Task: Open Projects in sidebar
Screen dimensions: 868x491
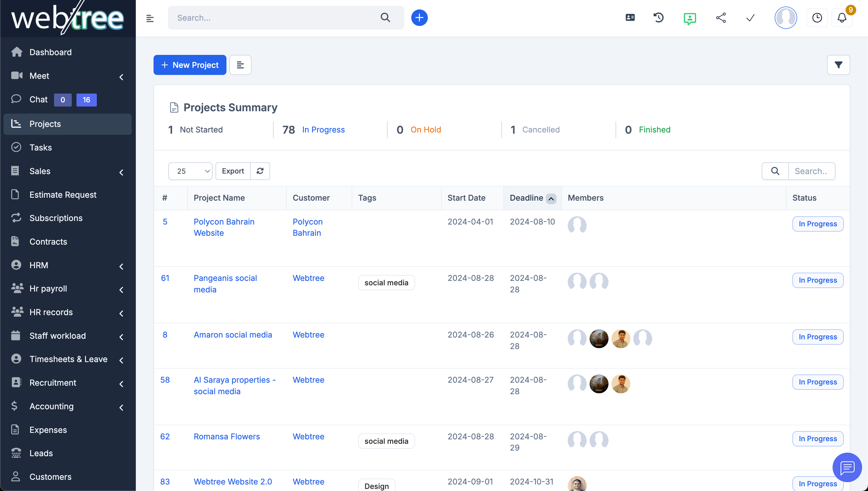Action: 68,124
